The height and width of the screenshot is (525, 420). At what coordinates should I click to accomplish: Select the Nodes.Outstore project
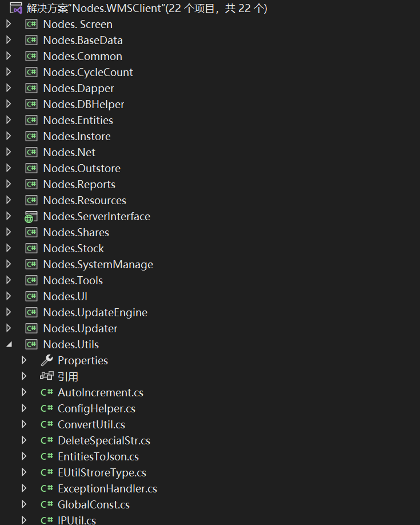[82, 168]
